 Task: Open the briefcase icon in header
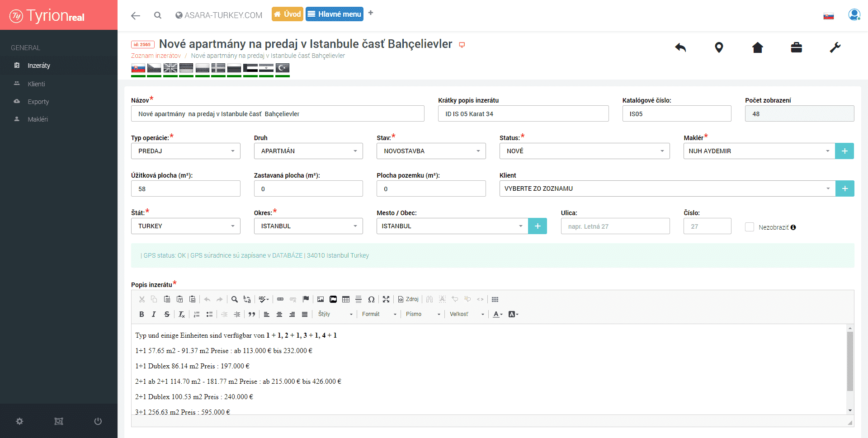pyautogui.click(x=796, y=47)
